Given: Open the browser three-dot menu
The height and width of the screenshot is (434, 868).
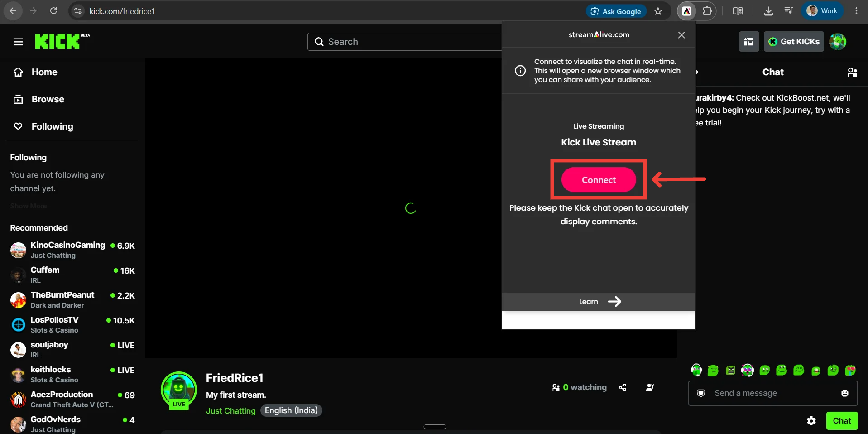Looking at the screenshot, I should [x=856, y=11].
